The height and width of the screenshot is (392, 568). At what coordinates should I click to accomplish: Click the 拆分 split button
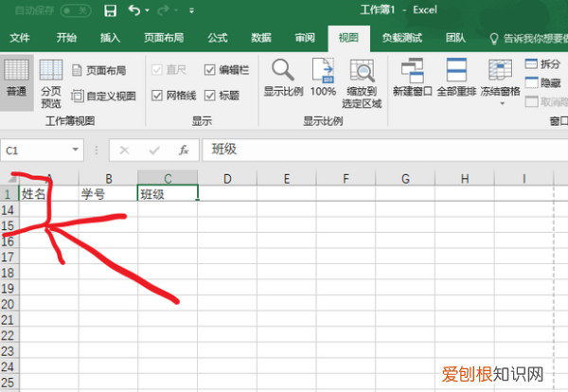(x=542, y=64)
